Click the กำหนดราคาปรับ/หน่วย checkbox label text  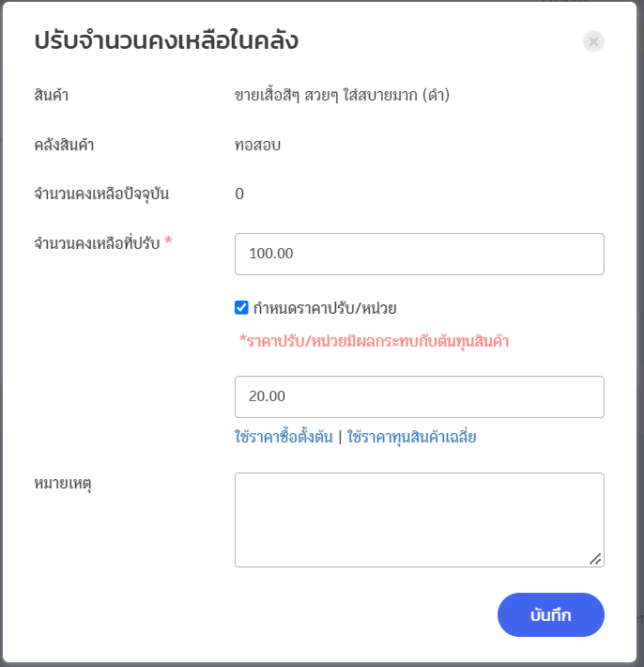point(325,308)
